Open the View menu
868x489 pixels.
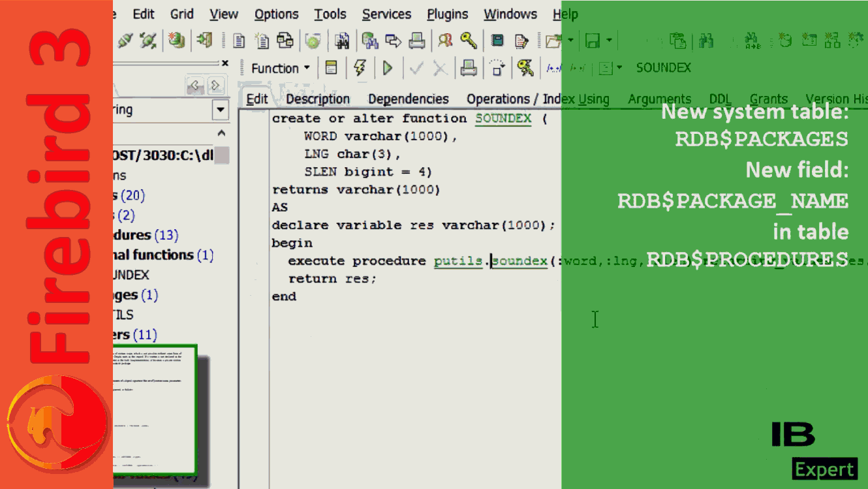tap(224, 14)
